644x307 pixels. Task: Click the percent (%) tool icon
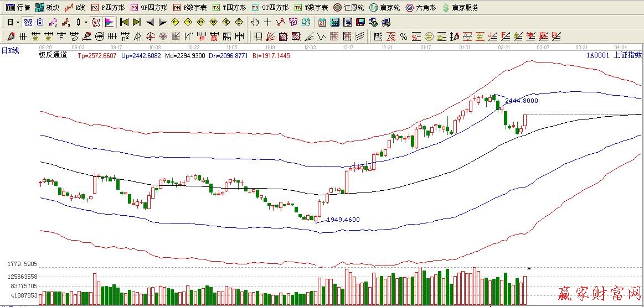coord(403,37)
